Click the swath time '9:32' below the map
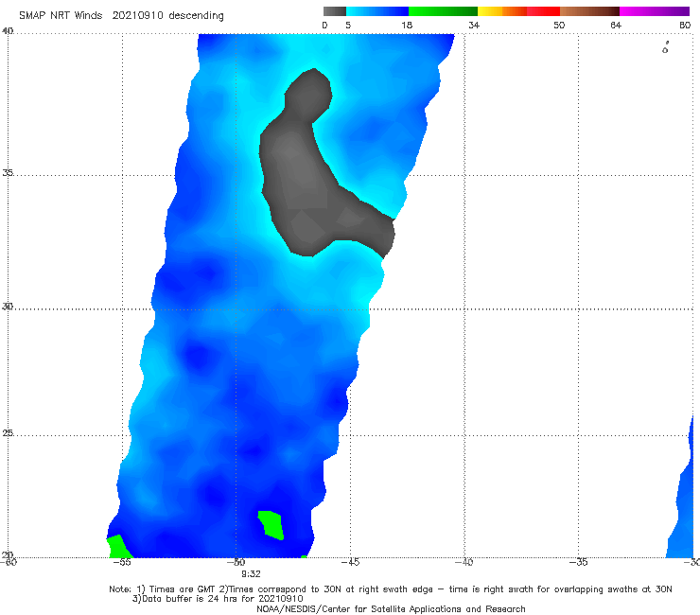The height and width of the screenshot is (615, 700). (251, 574)
